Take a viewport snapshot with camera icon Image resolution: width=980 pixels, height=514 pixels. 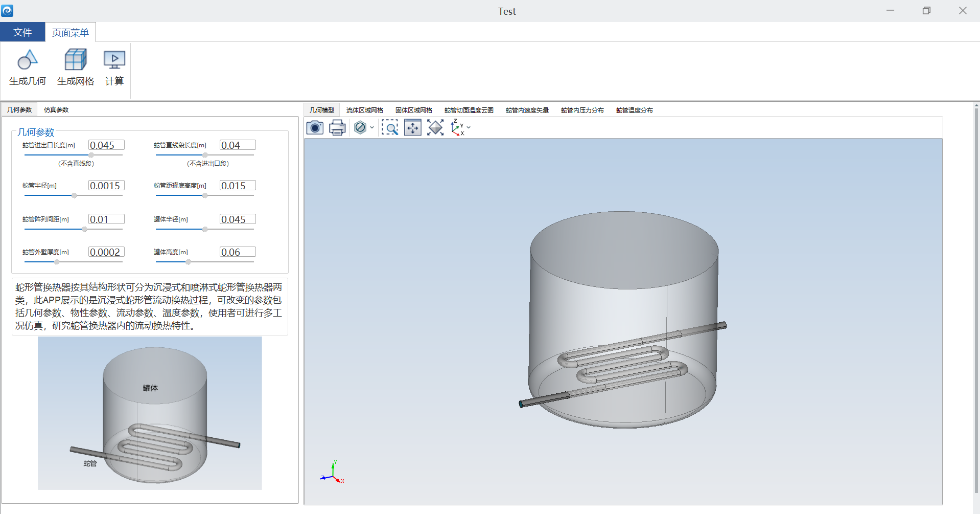click(x=315, y=127)
